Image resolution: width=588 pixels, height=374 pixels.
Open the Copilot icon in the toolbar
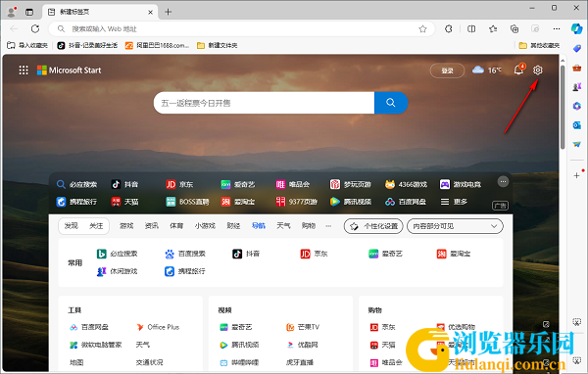coord(576,28)
